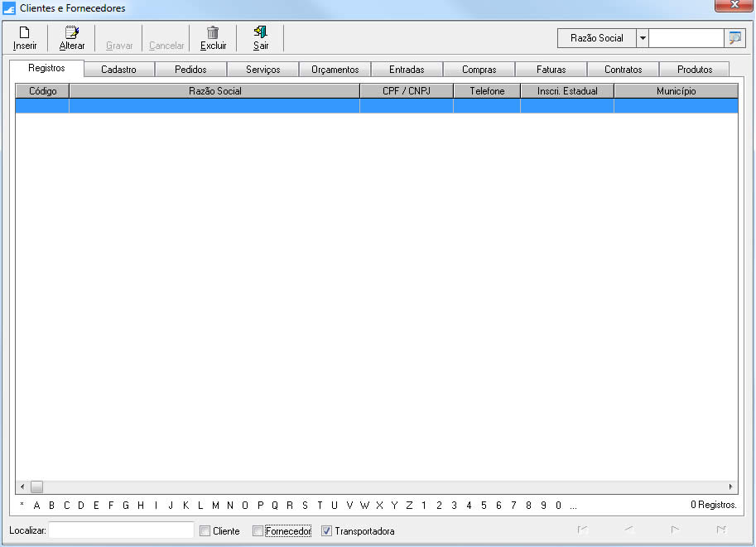Go to first record navigation arrow
Screen dimensions: 756x547
pos(582,530)
